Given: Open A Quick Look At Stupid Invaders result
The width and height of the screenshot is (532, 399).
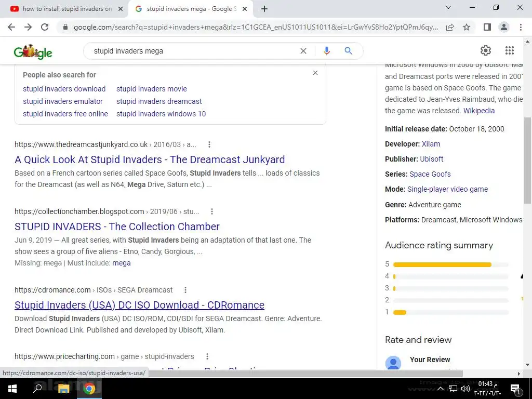Looking at the screenshot, I should coord(150,159).
